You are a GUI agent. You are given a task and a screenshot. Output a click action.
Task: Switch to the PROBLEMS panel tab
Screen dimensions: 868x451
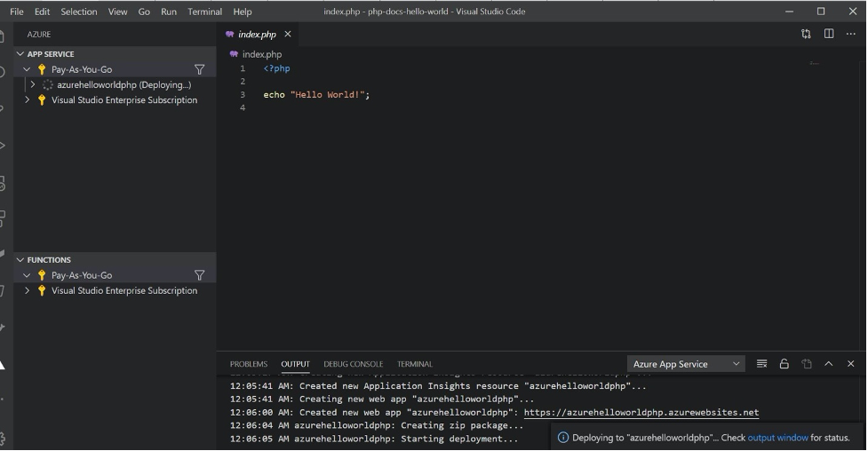pyautogui.click(x=249, y=364)
